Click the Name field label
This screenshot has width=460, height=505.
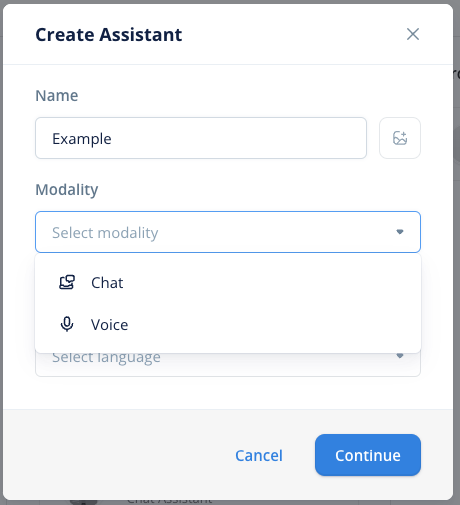[x=57, y=96]
